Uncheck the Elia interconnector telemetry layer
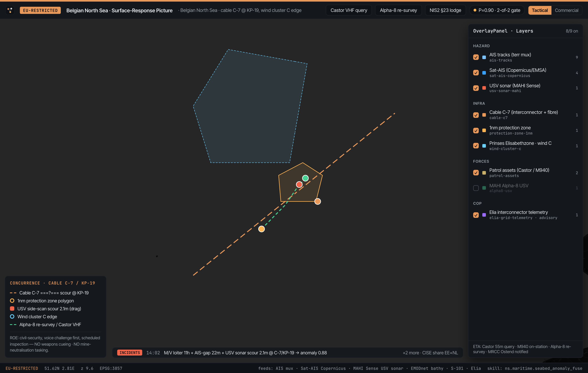588x373 pixels. click(x=476, y=215)
